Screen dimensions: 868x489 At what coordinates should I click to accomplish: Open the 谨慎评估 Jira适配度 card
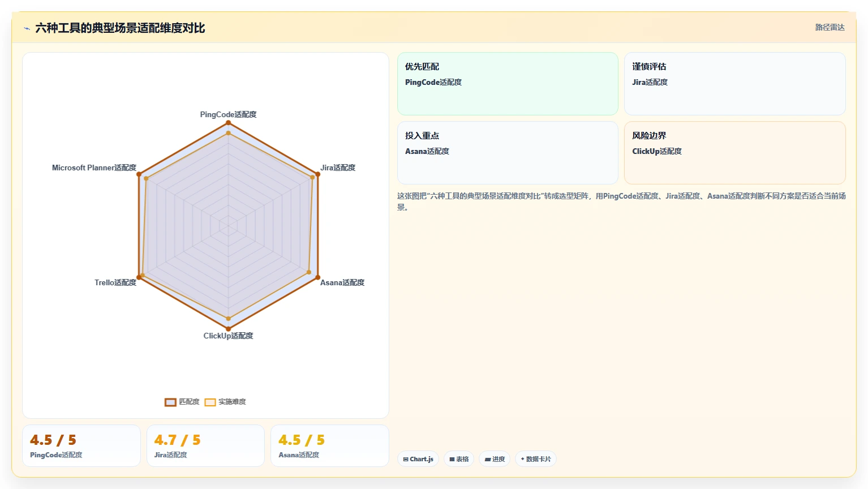pyautogui.click(x=735, y=84)
